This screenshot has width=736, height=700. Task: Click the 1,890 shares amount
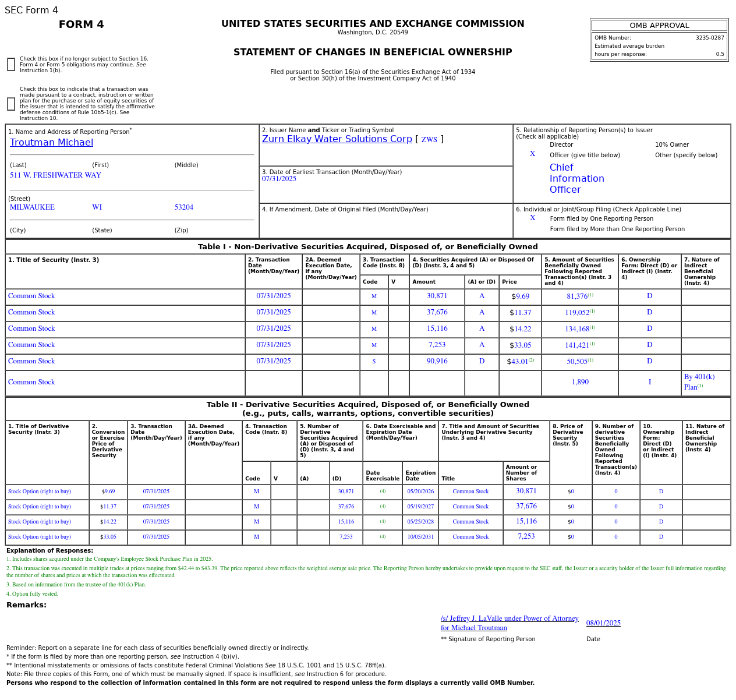580,383
